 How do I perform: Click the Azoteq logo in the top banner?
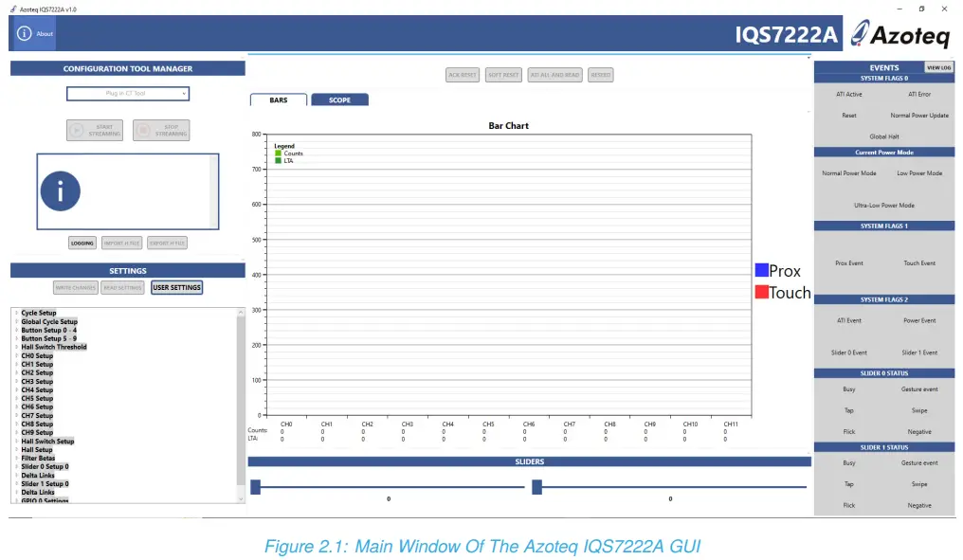pyautogui.click(x=899, y=33)
